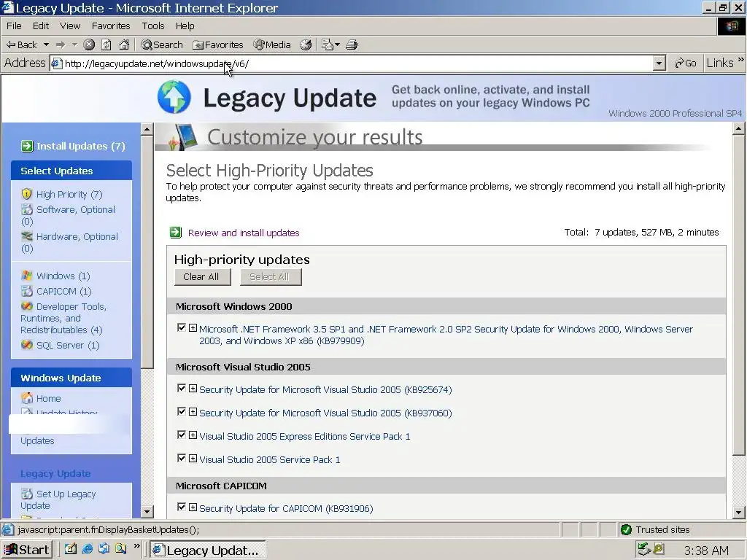Open the Help menu
The image size is (747, 560).
pyautogui.click(x=185, y=26)
